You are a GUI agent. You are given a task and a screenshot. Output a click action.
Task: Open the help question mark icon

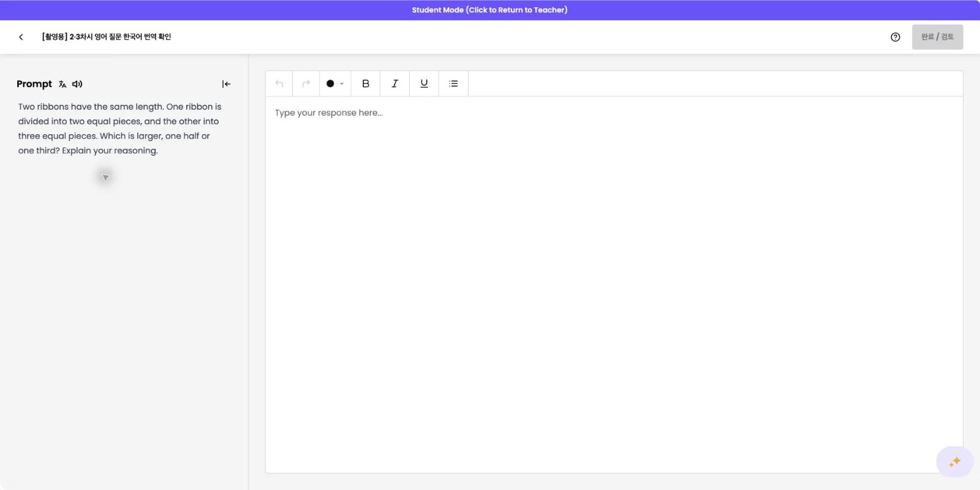click(895, 37)
